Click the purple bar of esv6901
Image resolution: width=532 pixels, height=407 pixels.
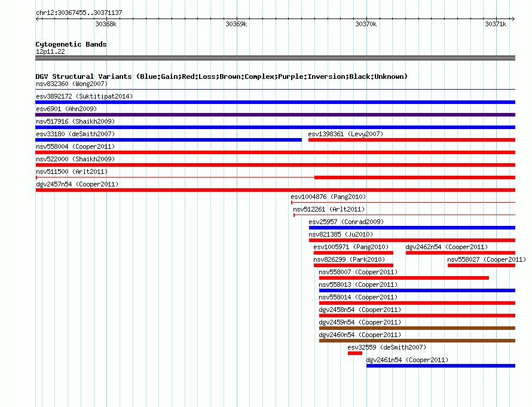tap(275, 115)
